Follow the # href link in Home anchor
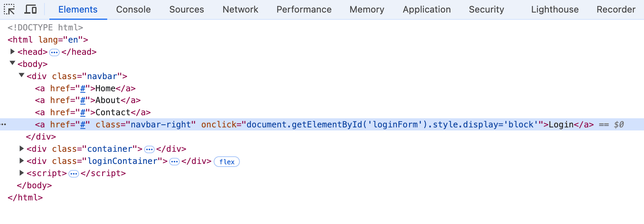The image size is (644, 224). click(82, 89)
